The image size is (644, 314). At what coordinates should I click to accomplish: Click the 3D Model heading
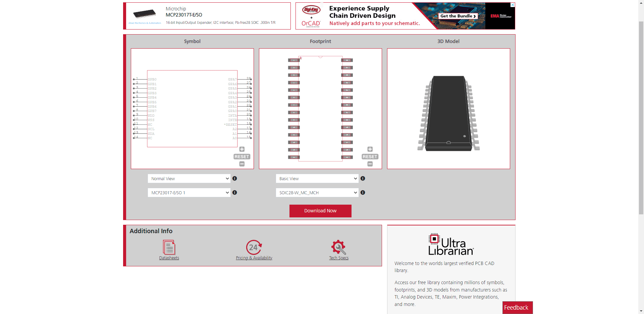[448, 41]
